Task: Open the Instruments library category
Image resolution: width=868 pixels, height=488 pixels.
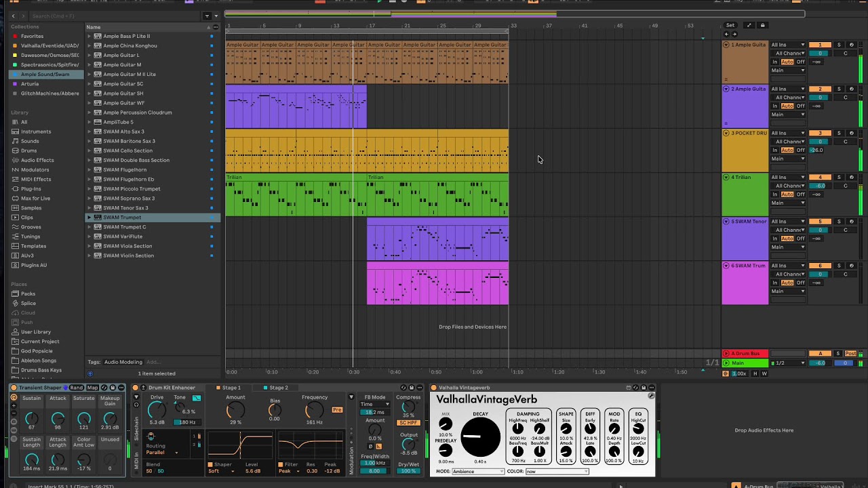Action: click(36, 131)
